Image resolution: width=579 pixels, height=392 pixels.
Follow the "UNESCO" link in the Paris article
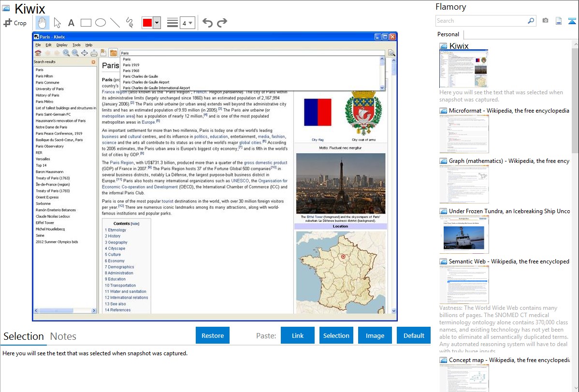click(240, 181)
